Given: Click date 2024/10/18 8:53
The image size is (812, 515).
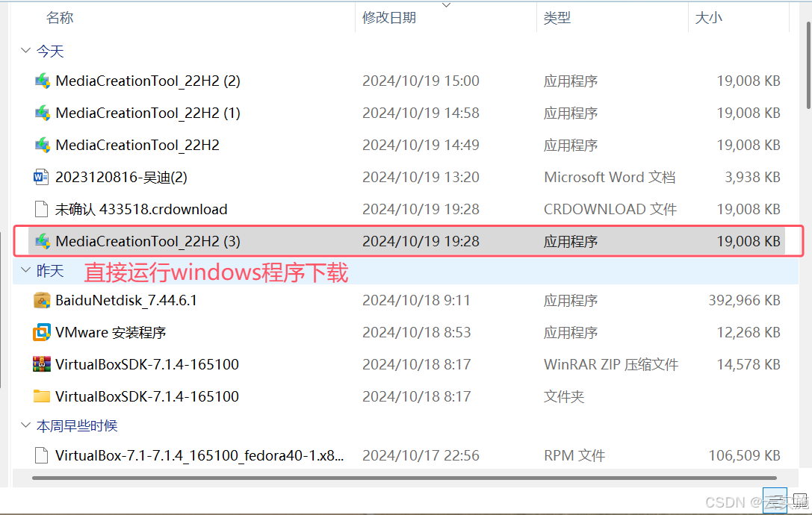Looking at the screenshot, I should pos(416,332).
